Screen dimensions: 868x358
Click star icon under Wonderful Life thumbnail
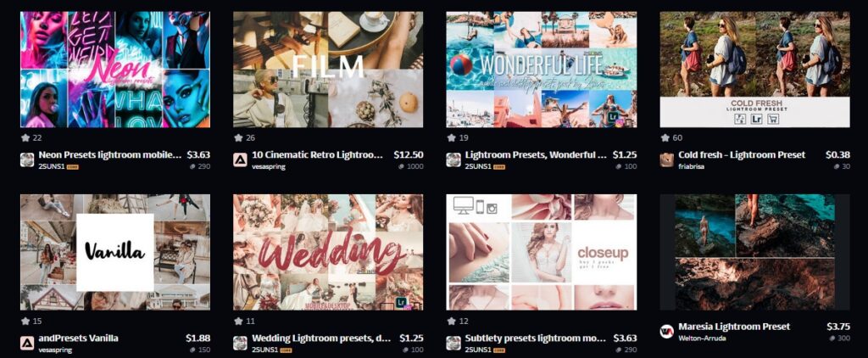point(451,138)
